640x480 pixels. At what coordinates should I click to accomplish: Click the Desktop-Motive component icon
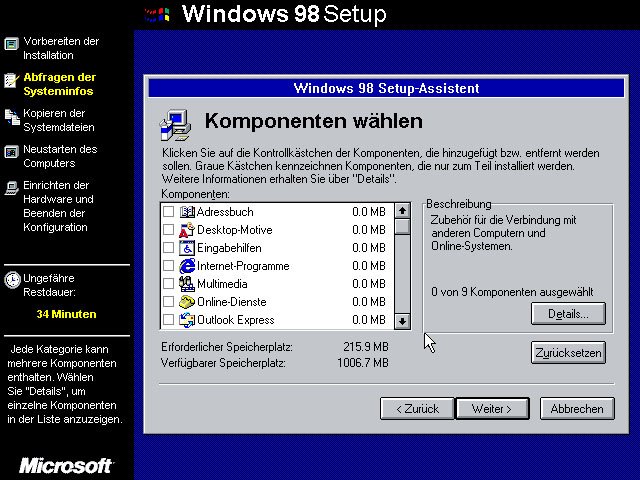click(x=187, y=230)
